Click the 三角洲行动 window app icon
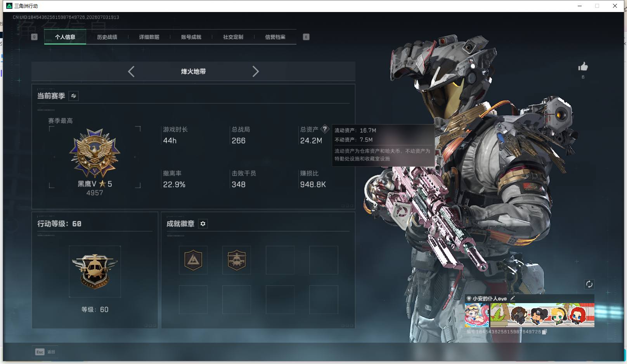The image size is (627, 364). click(9, 6)
